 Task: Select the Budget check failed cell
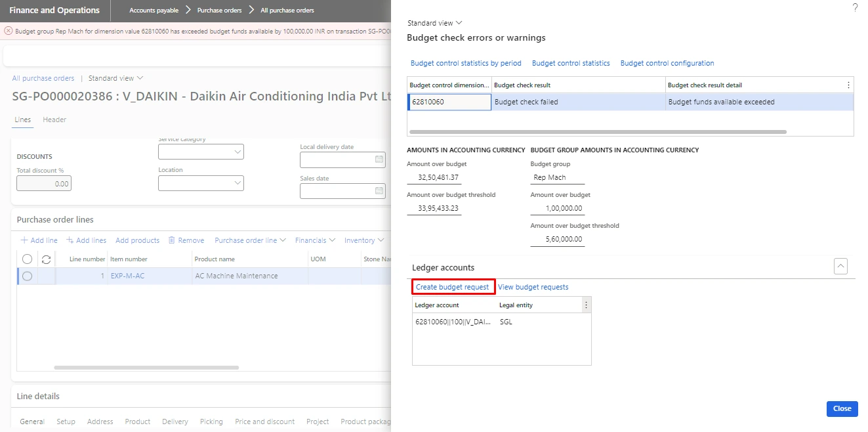[x=578, y=102]
